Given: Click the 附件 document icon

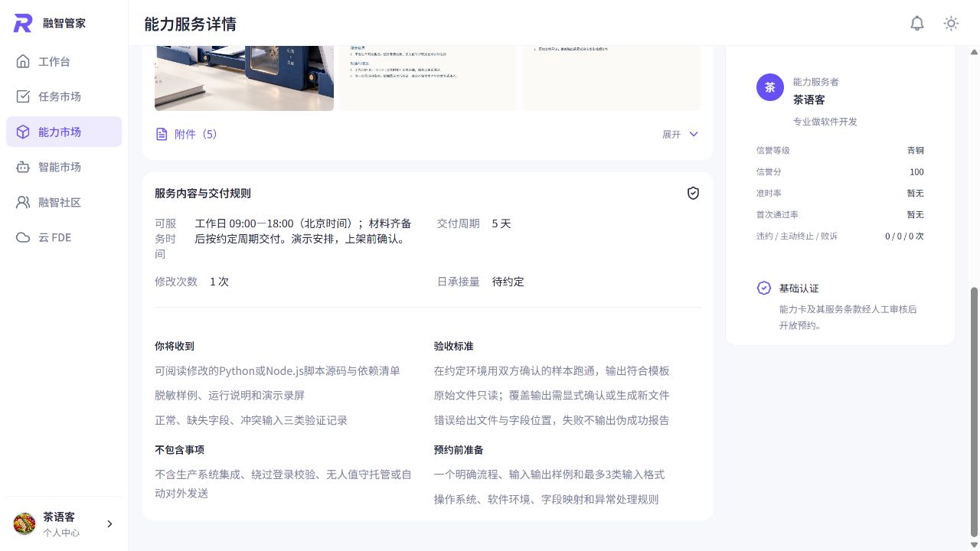Looking at the screenshot, I should pyautogui.click(x=162, y=134).
